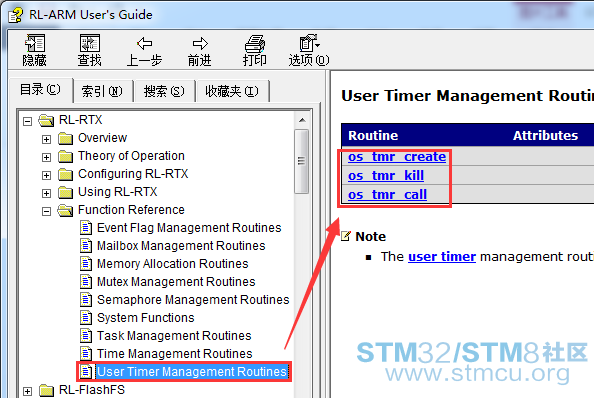The height and width of the screenshot is (398, 594).
Task: Click the System Functions page icon
Action: pos(86,318)
